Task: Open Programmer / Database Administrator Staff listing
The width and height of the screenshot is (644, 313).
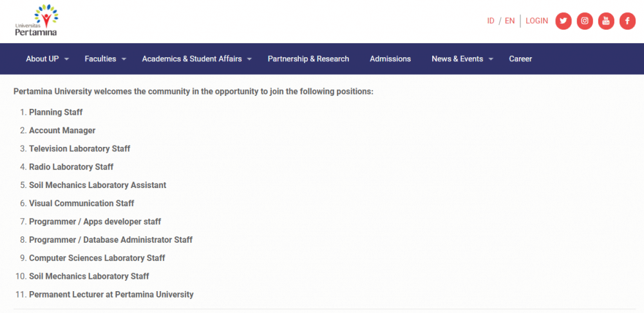Action: tap(111, 240)
